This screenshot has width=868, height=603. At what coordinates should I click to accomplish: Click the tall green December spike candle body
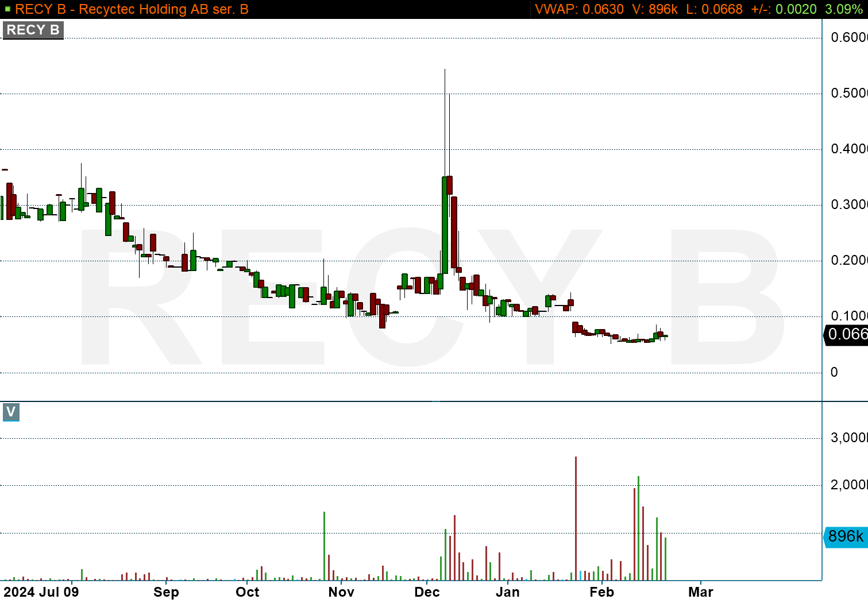point(445,225)
